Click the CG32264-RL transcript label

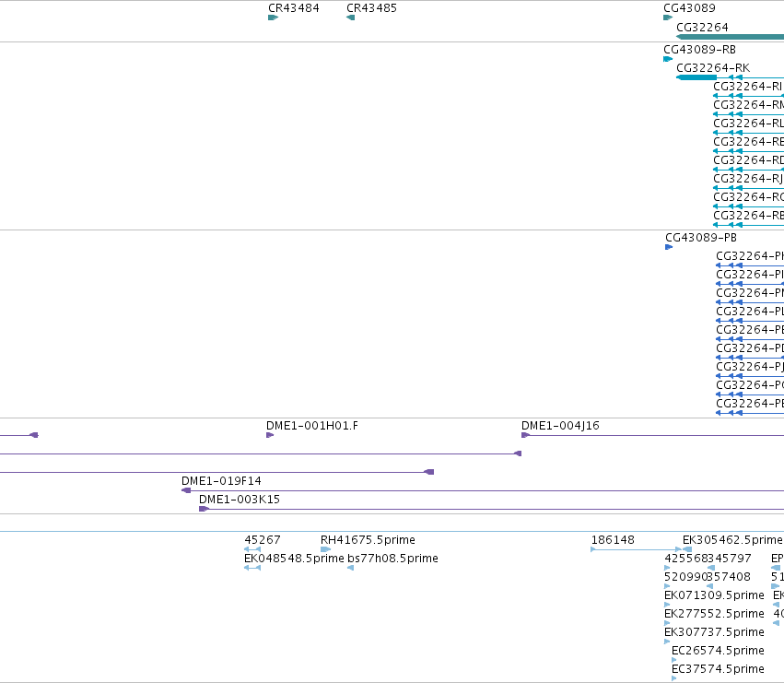[748, 124]
